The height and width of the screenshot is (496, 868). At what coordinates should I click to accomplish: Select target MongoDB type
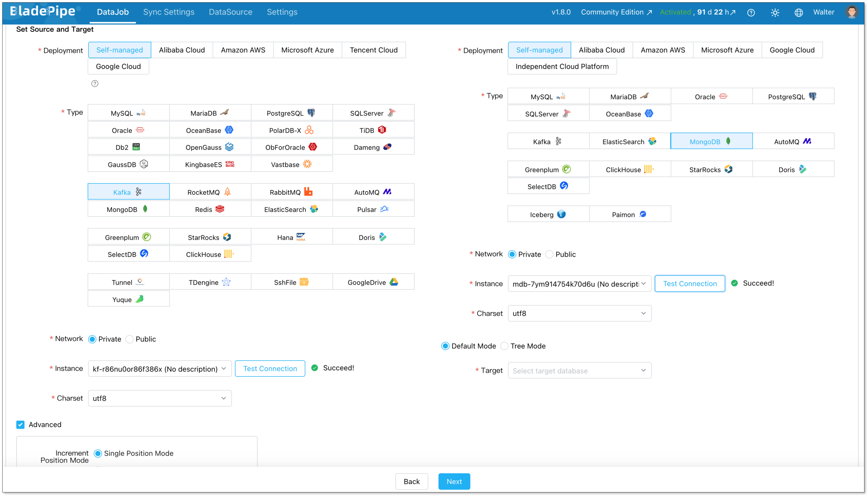[711, 141]
